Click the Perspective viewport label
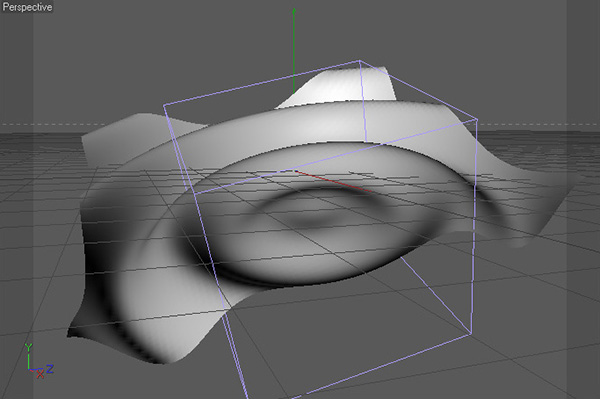This screenshot has height=399, width=600. 27,7
